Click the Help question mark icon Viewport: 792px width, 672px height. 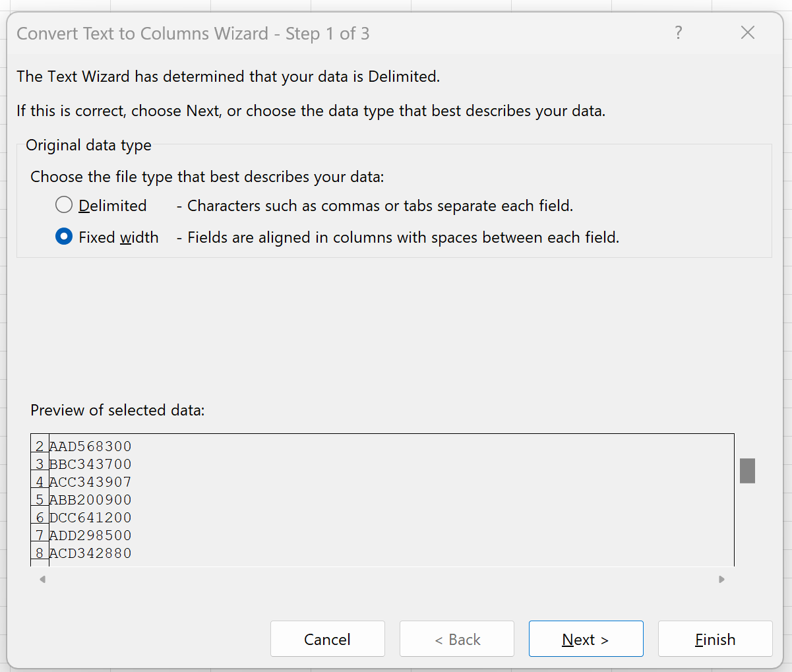tap(679, 32)
